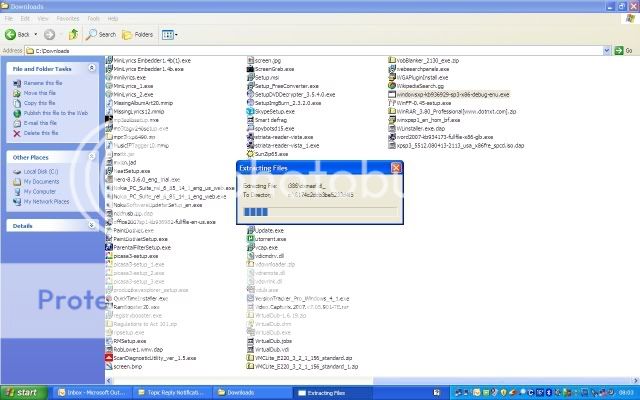The height and width of the screenshot is (400, 640).
Task: Open the Search toolbar button
Action: click(x=100, y=34)
